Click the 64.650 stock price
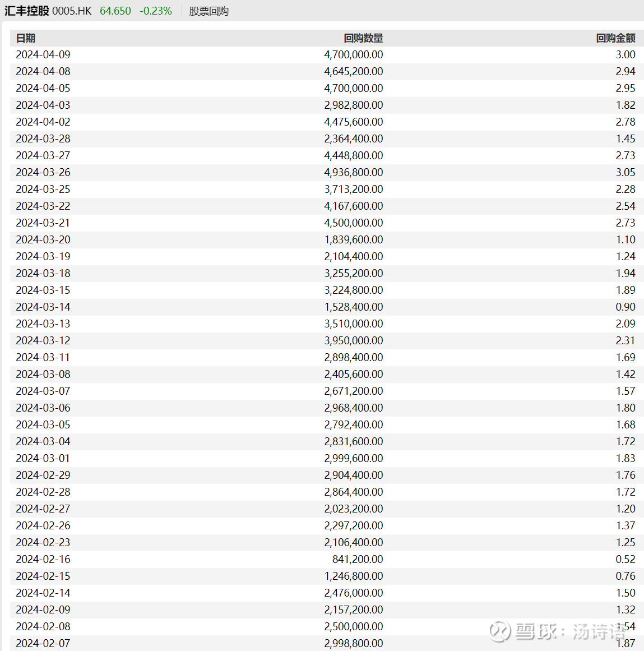Image resolution: width=644 pixels, height=651 pixels. [115, 11]
